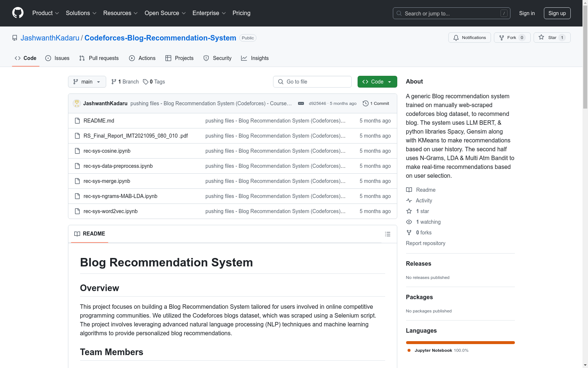Click the fork icon beside 0 forks
The width and height of the screenshot is (588, 368).
click(409, 233)
